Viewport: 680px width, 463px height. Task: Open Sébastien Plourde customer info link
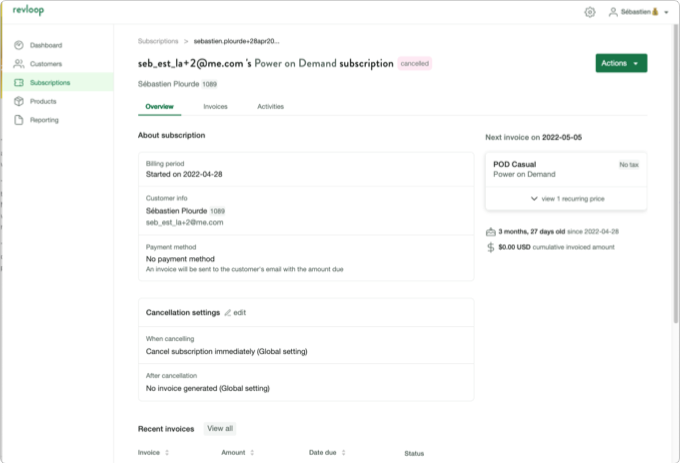pyautogui.click(x=176, y=211)
